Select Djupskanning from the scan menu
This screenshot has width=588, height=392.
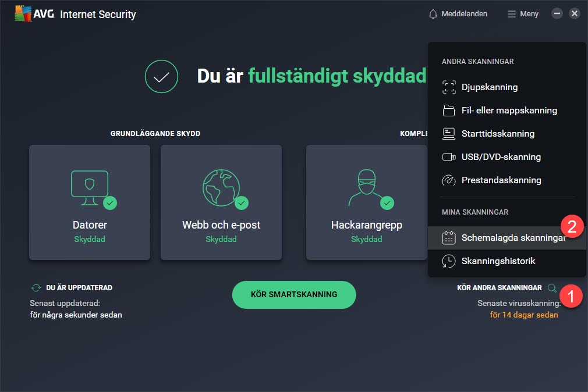click(507, 87)
